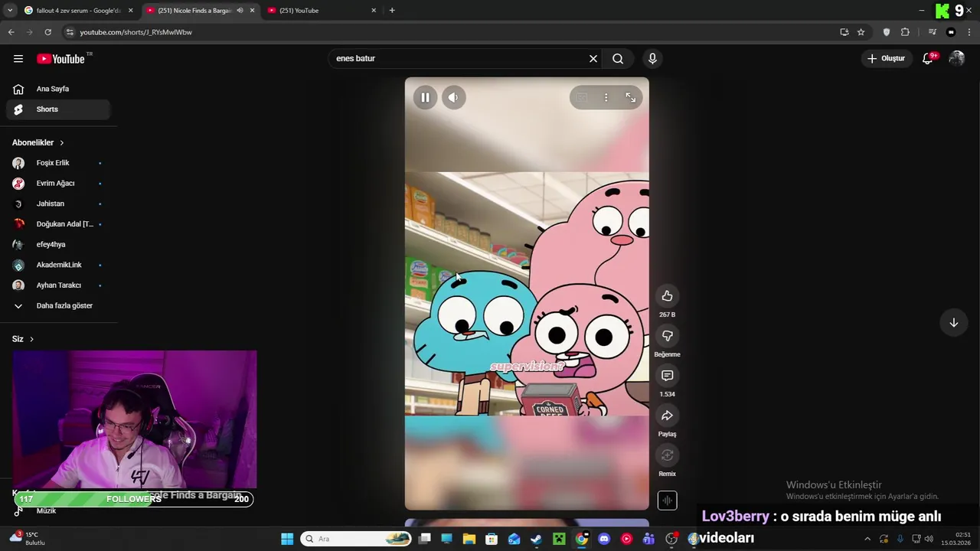Viewport: 980px width, 551px height.
Task: Expand the Siz section
Action: pos(23,339)
